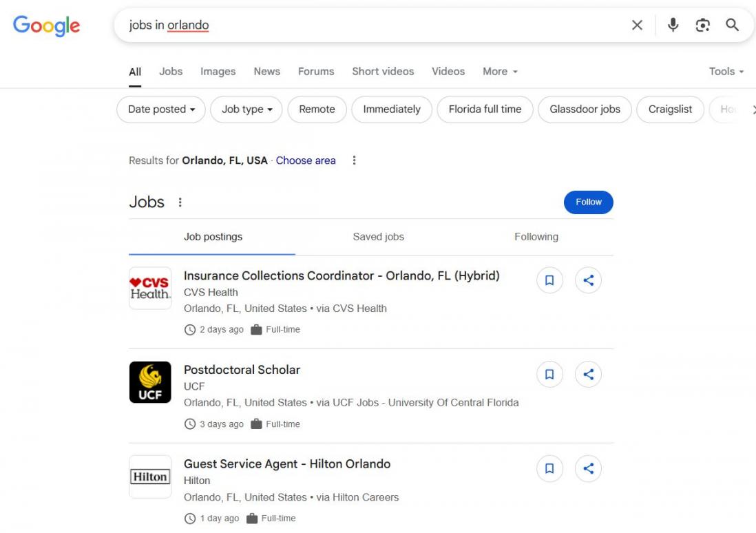The image size is (756, 533).
Task: Open the Postdoctoral Scholar job title
Action: pyautogui.click(x=242, y=370)
